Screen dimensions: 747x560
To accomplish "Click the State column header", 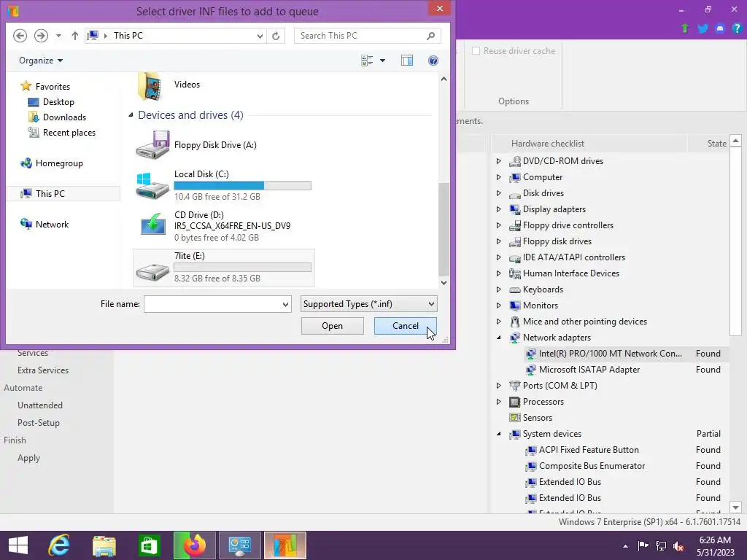I will [708, 144].
